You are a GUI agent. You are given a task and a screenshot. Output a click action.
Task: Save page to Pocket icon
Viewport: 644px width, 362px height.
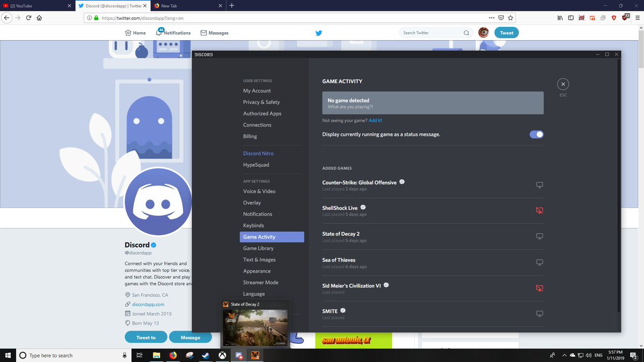coord(501,18)
